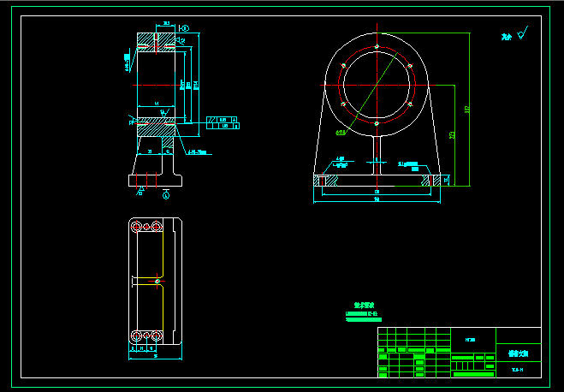Select the drawing number under the part name

pos(518,370)
